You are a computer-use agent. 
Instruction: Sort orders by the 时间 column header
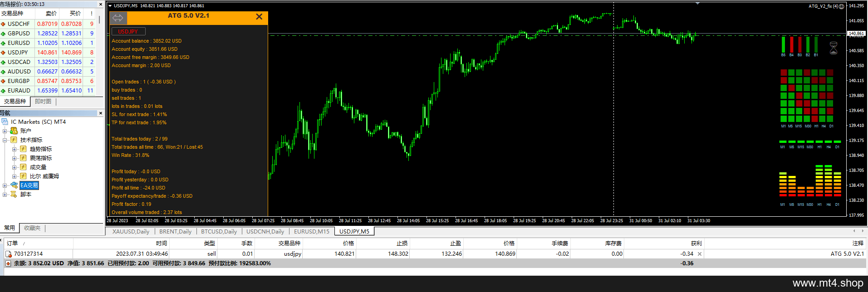coord(121,243)
